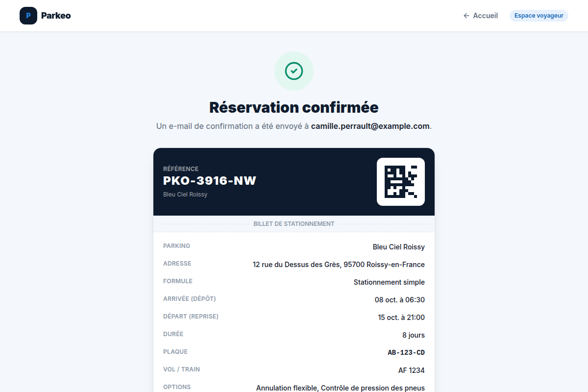This screenshot has width=588, height=392.
Task: Click the left arrow beside Accueil
Action: pos(466,16)
